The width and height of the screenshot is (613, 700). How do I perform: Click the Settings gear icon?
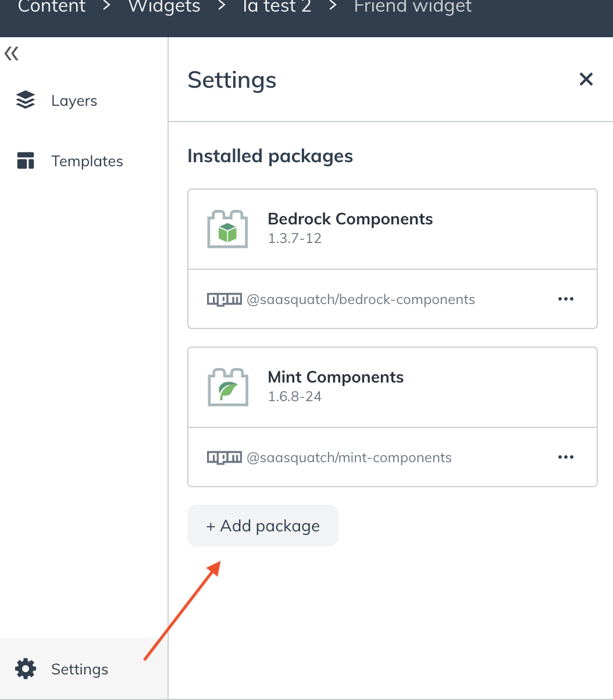pos(26,669)
